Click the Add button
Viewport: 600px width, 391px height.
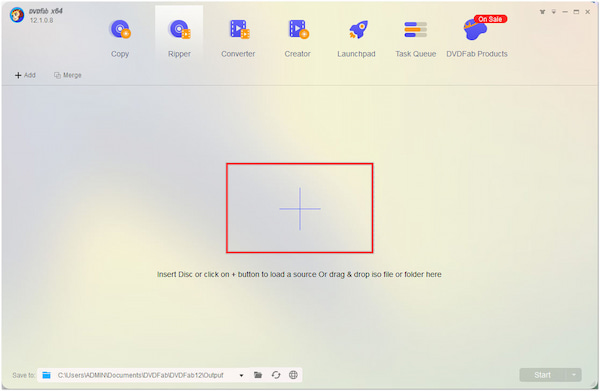[x=25, y=75]
